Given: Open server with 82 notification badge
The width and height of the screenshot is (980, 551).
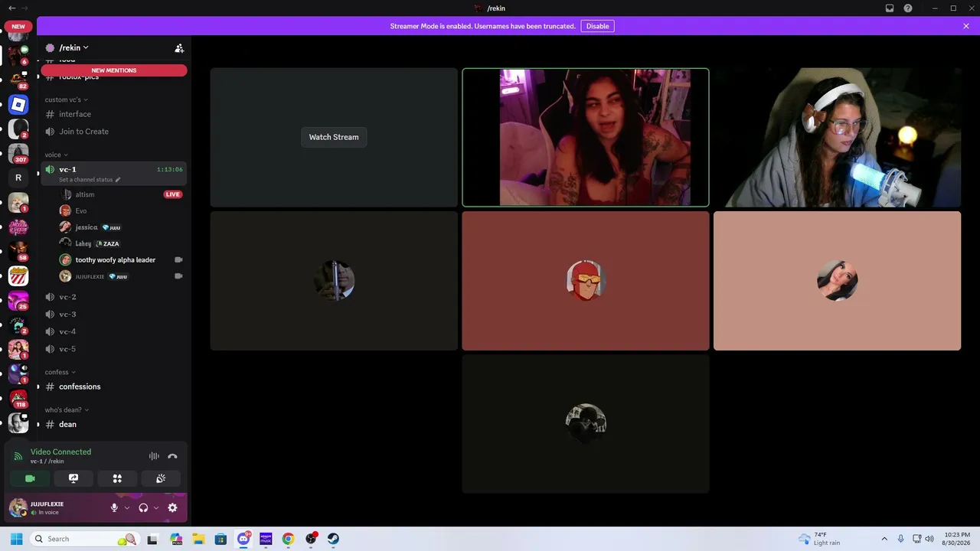Looking at the screenshot, I should point(18,80).
